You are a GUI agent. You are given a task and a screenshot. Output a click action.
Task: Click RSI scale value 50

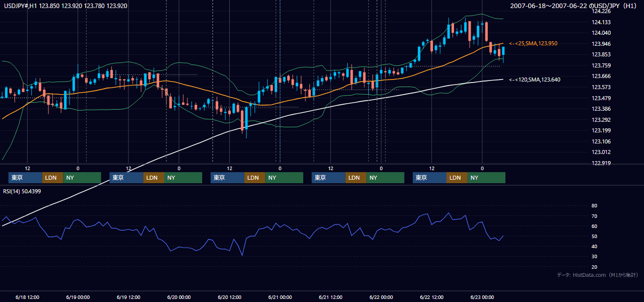(x=595, y=237)
